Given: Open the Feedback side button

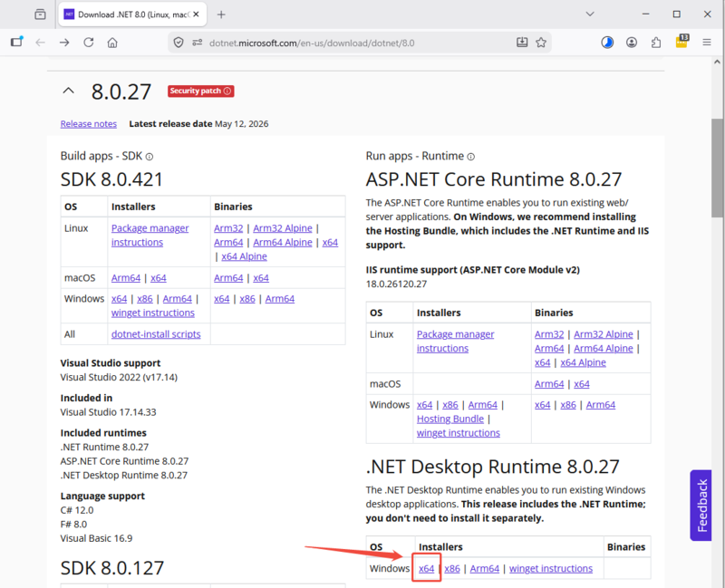Looking at the screenshot, I should pos(701,506).
